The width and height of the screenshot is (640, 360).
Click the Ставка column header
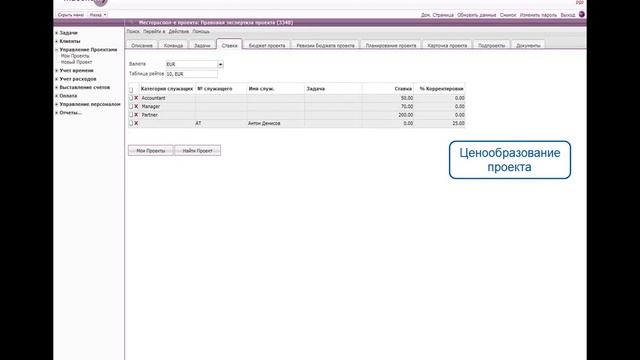(388, 89)
